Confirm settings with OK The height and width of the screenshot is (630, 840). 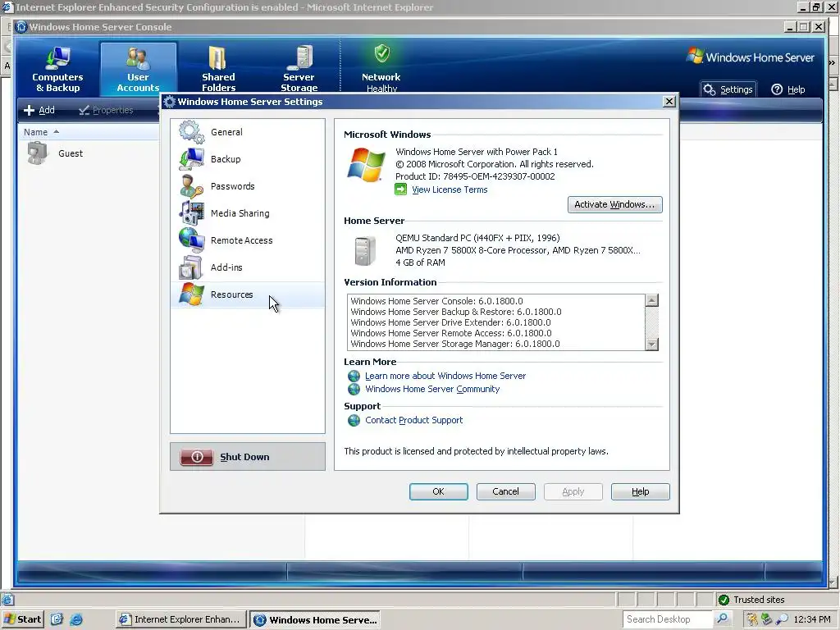[x=438, y=492]
